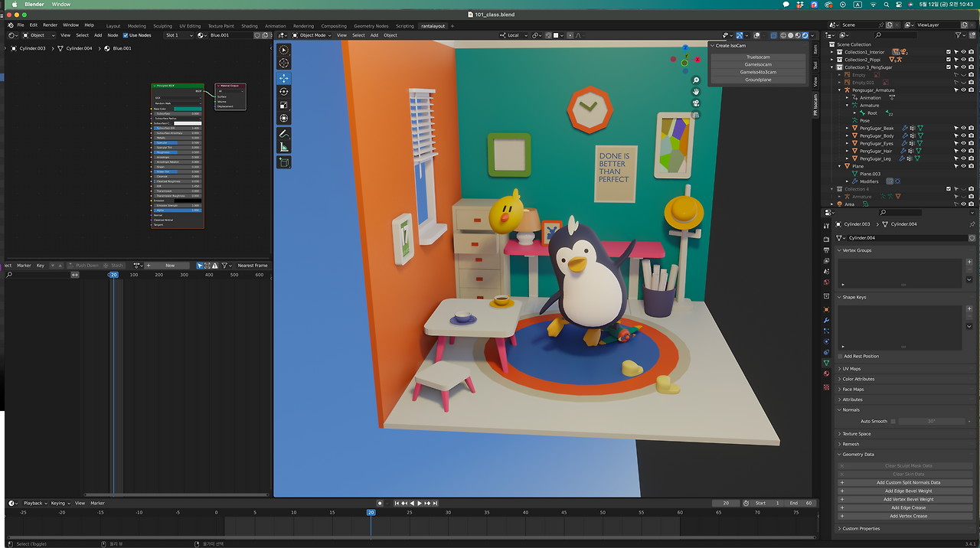Screen dimensions: 980x548
Task: Click the viewport zoom magnifier icon
Action: click(696, 80)
